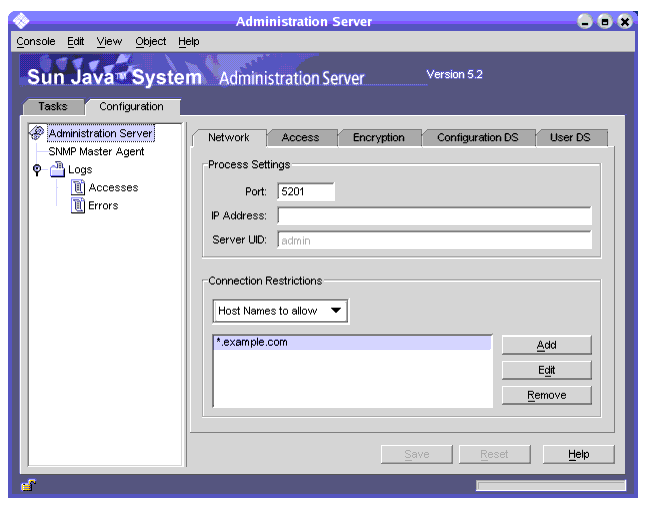Open the Console menu

(x=36, y=41)
